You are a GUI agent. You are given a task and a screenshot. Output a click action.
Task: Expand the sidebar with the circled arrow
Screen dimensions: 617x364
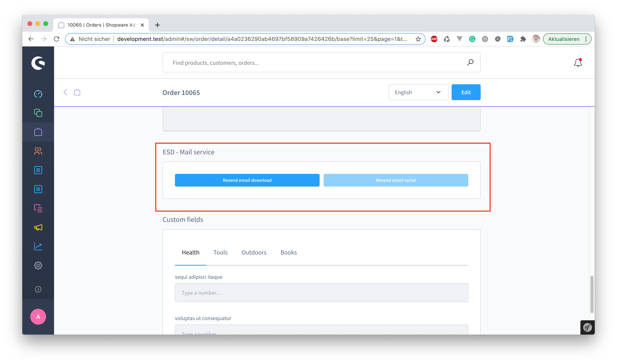[38, 289]
